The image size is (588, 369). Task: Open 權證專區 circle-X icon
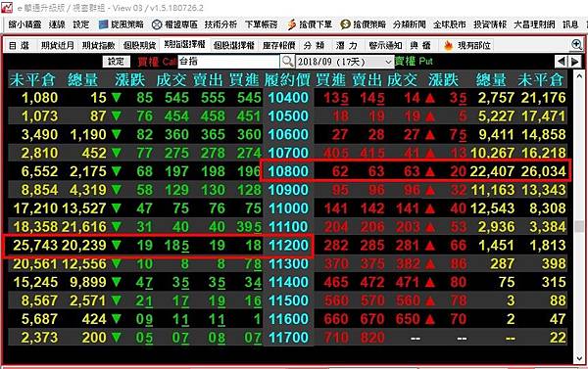(x=157, y=24)
